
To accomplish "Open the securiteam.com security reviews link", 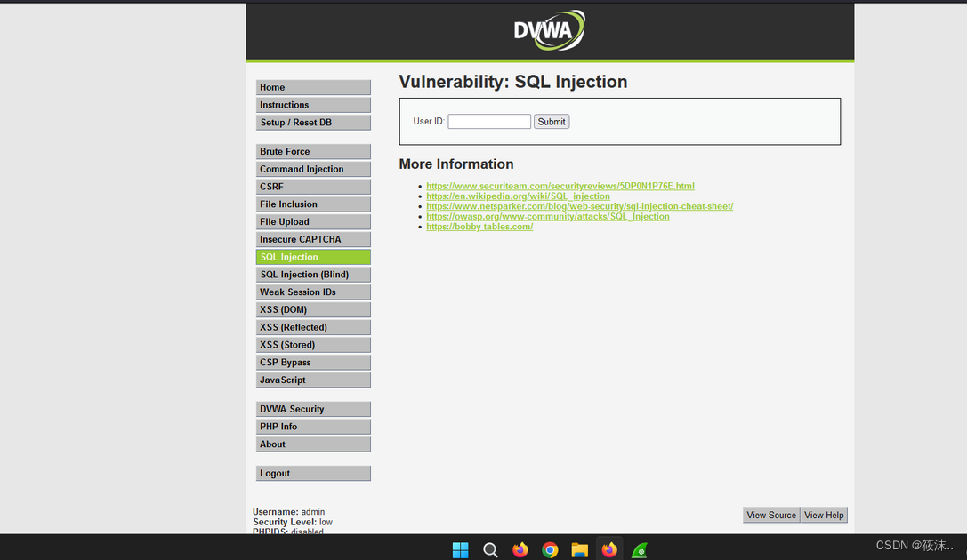I will [560, 186].
